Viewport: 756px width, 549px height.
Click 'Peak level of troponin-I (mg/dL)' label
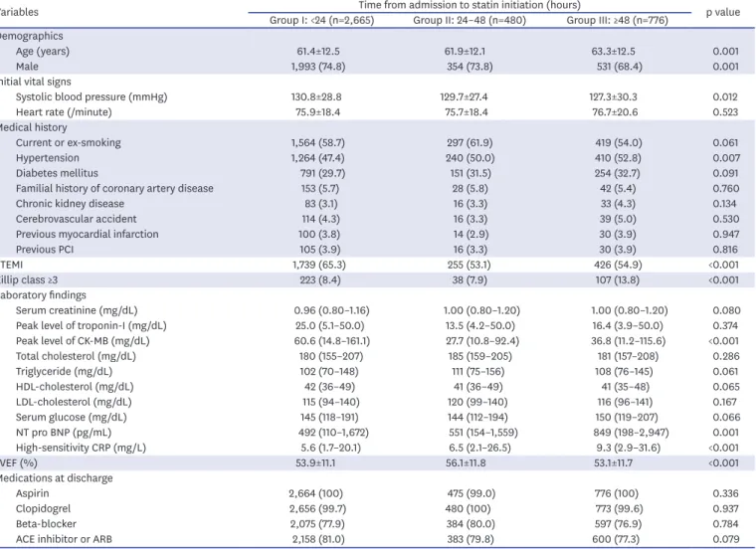click(x=92, y=326)
